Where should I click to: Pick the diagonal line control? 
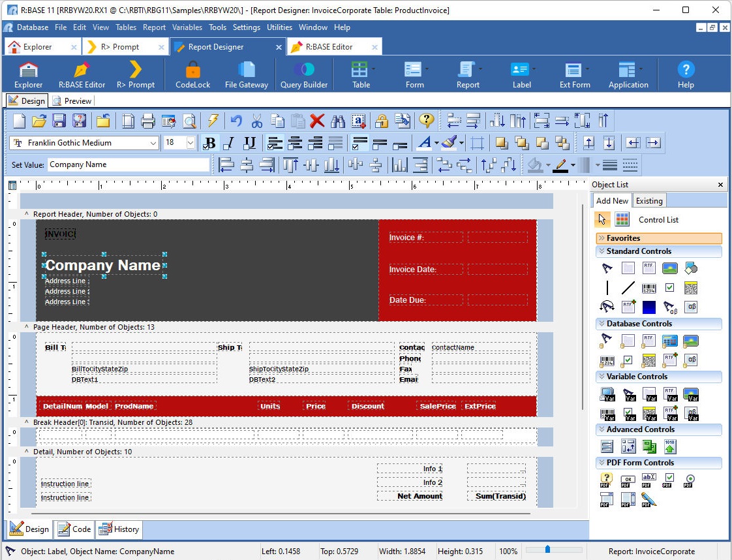pyautogui.click(x=628, y=288)
